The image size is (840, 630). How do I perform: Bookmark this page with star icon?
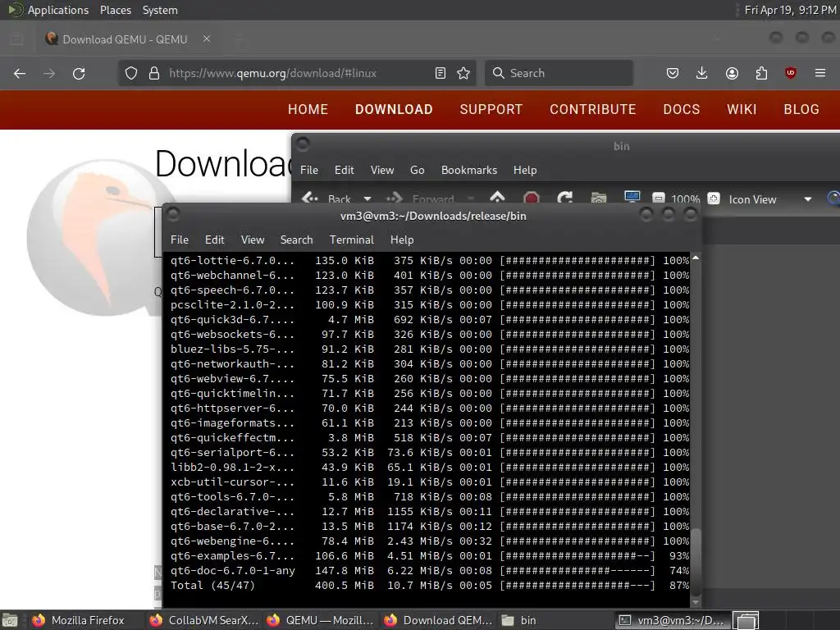click(463, 73)
